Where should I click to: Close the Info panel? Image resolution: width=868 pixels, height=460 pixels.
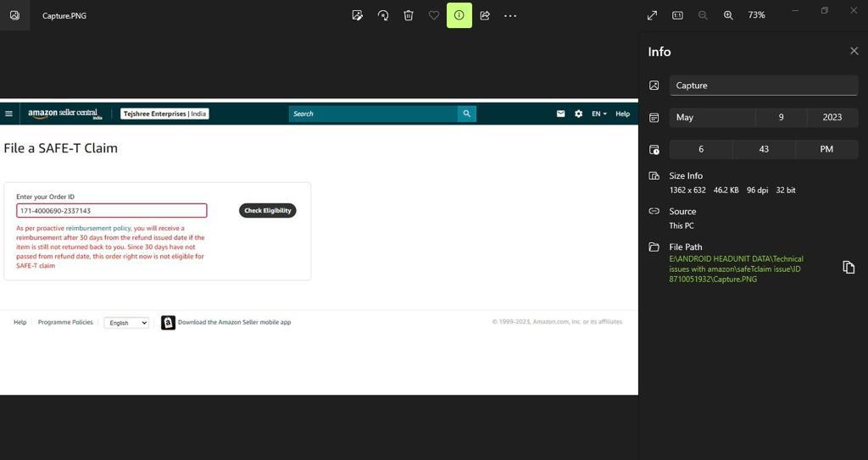(854, 51)
